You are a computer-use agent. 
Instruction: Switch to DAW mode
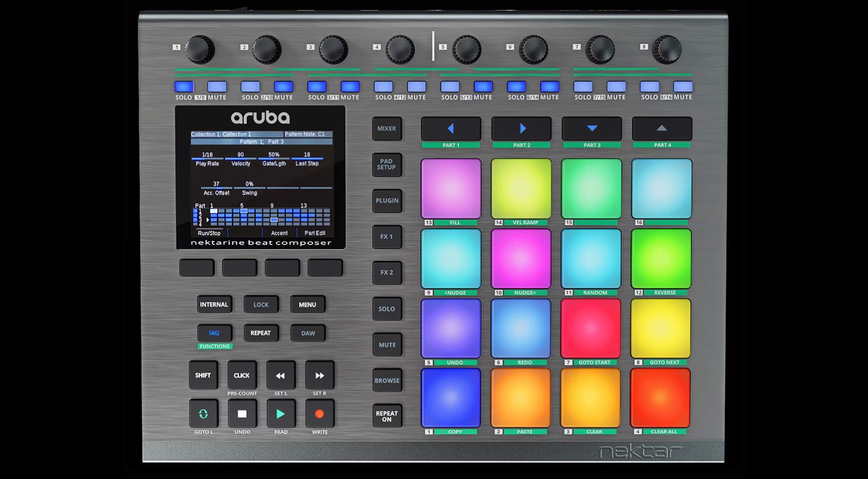pyautogui.click(x=307, y=333)
